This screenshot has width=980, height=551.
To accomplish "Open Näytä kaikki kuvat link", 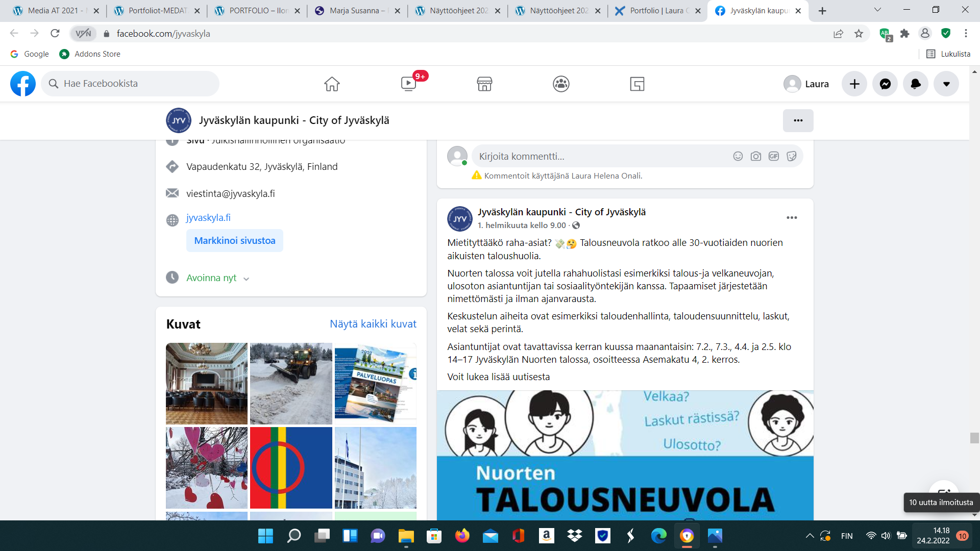I will pos(373,324).
